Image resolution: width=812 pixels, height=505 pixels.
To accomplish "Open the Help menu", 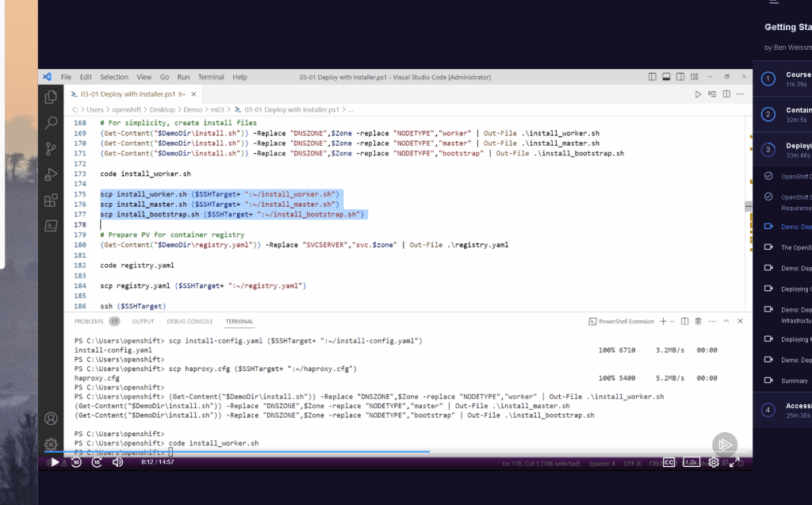I will [239, 77].
